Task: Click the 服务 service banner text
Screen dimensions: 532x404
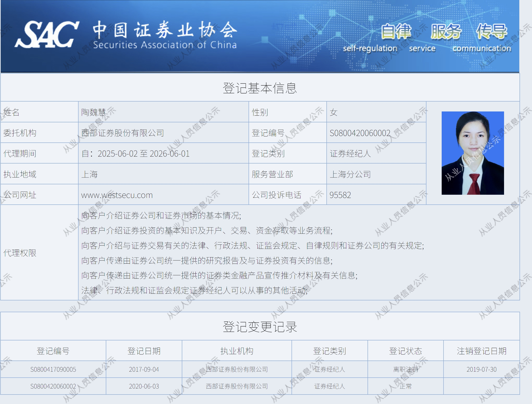Action: click(446, 31)
